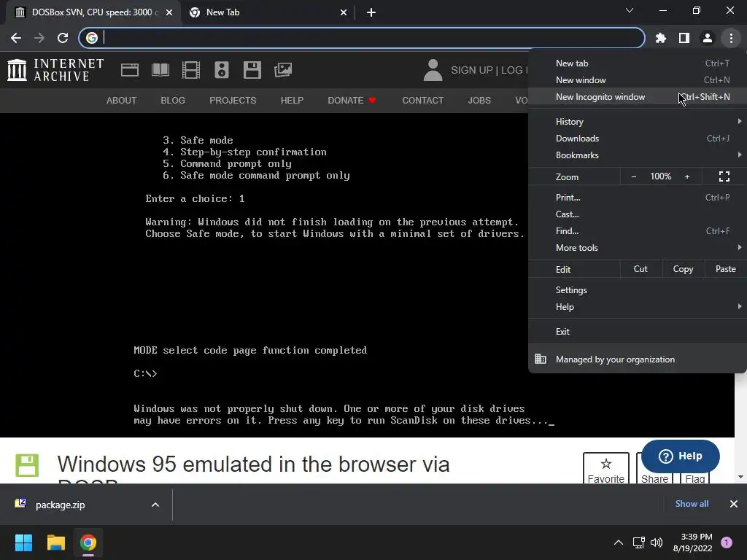Open the tab search chevron
Screen dimensions: 747x560
[x=630, y=10]
